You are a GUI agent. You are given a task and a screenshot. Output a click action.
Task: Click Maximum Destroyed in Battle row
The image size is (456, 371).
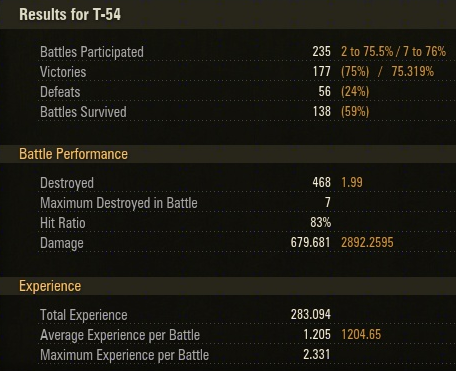(247, 203)
